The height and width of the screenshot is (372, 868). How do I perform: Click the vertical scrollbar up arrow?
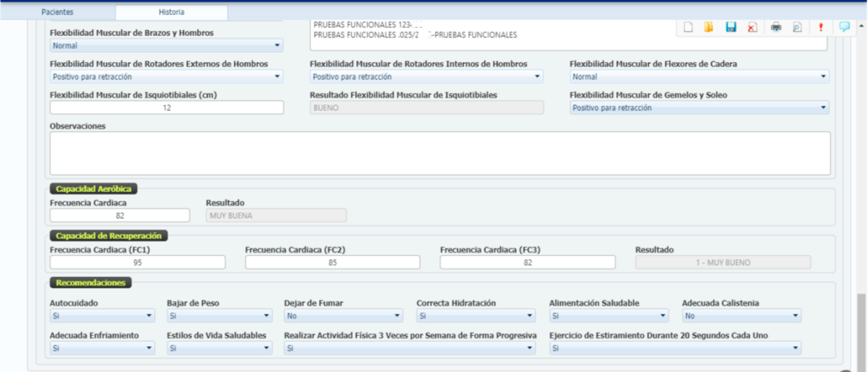coord(861,26)
